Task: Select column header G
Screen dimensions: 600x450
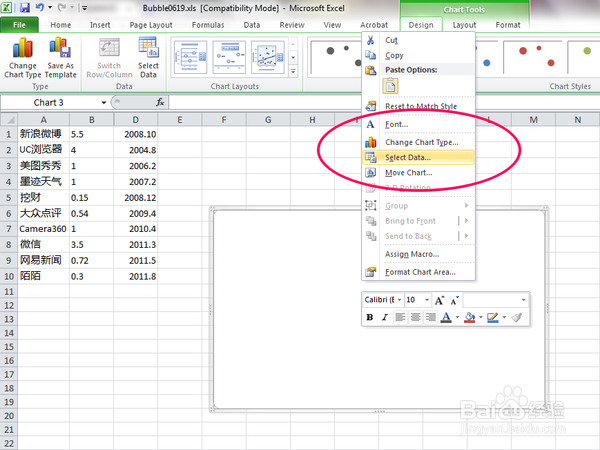Action: pyautogui.click(x=268, y=120)
